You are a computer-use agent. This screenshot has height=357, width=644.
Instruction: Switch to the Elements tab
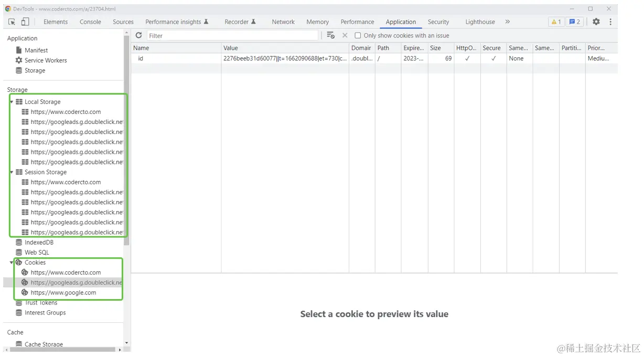[x=56, y=22]
